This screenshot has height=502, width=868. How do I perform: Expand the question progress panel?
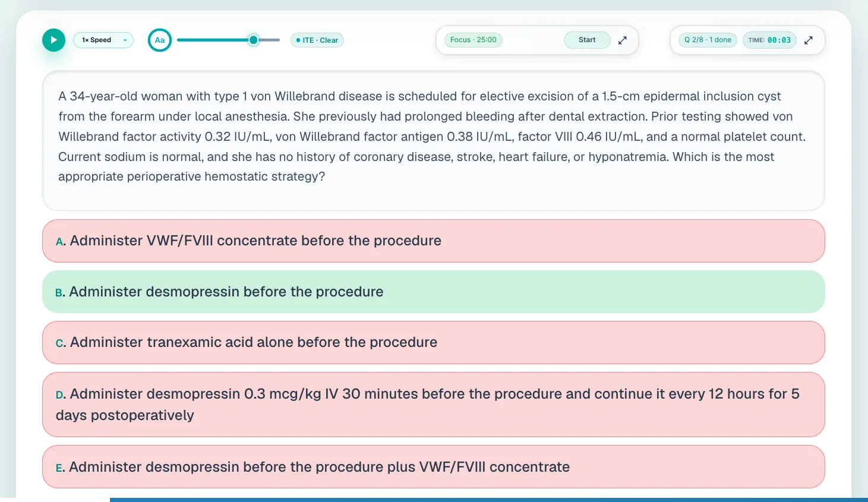[x=809, y=40]
